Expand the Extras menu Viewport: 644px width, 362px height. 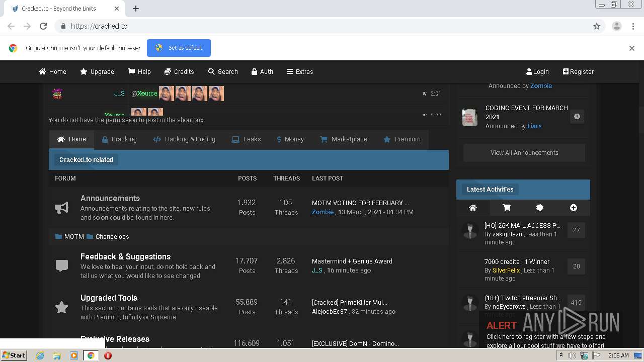coord(300,71)
